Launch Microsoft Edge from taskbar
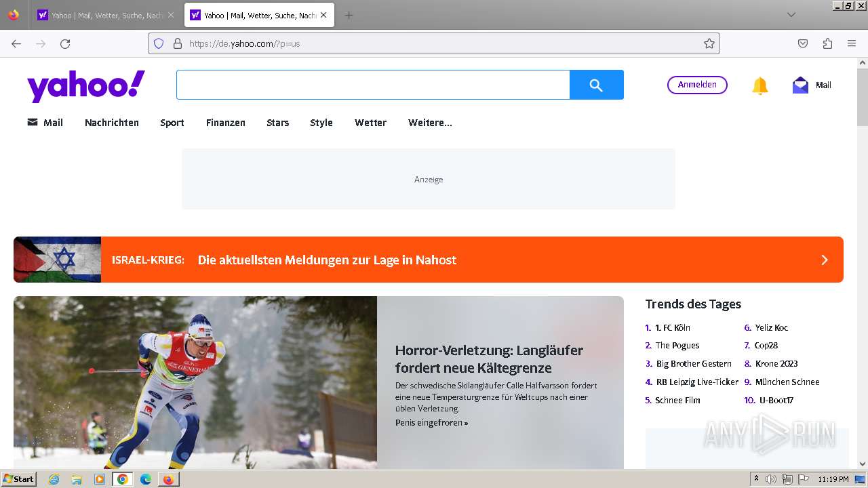Image resolution: width=868 pixels, height=488 pixels. click(x=145, y=479)
